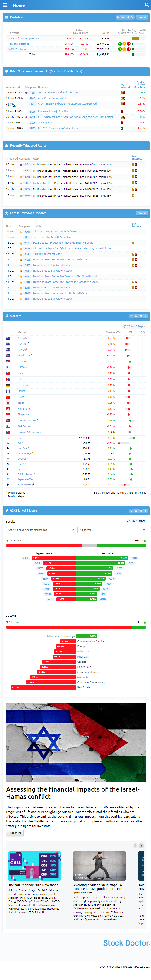Click View All in Latest Star Stock Updates
This screenshot has height=980, width=151.
pyautogui.click(x=142, y=213)
